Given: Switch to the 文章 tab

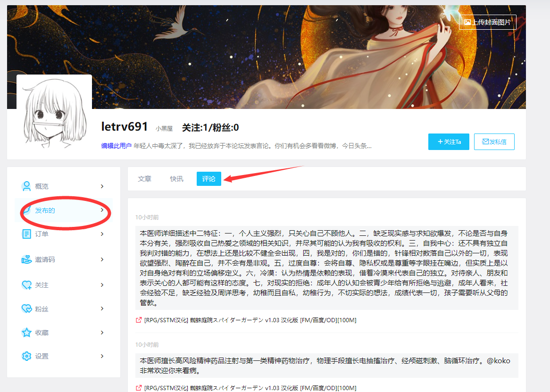Looking at the screenshot, I should pyautogui.click(x=144, y=179).
